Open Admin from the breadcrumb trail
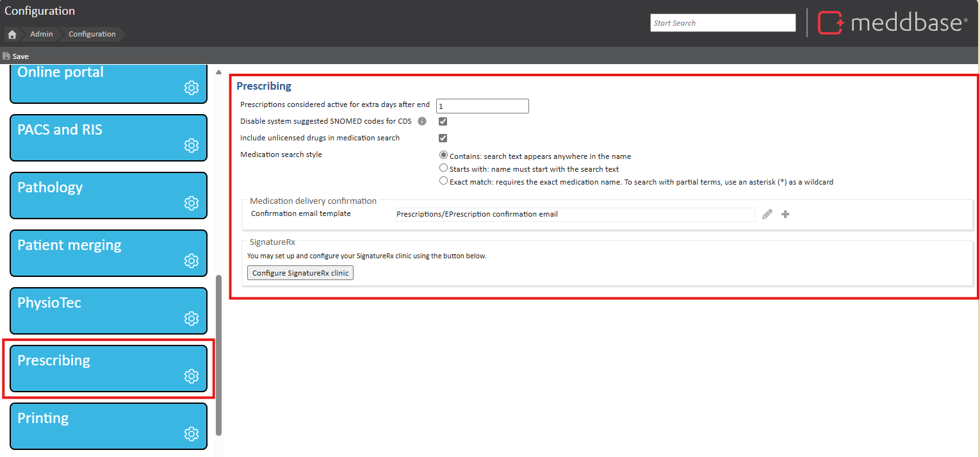The height and width of the screenshot is (457, 980). (x=41, y=34)
